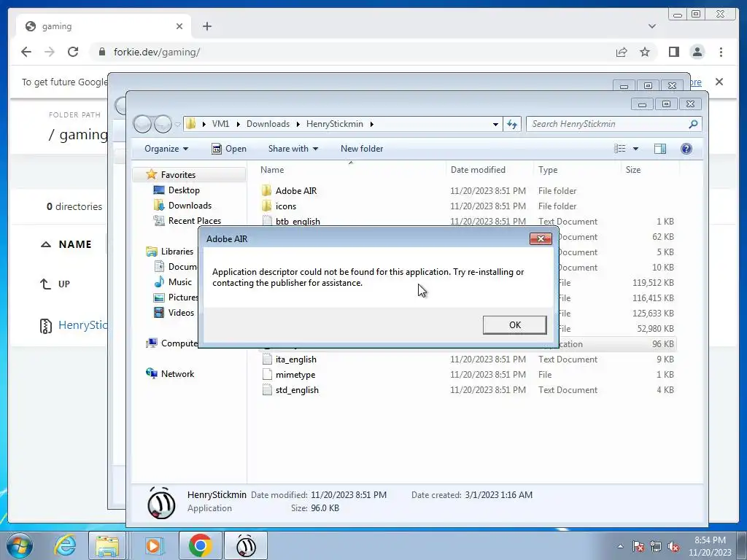Create a New folder

pyautogui.click(x=362, y=149)
